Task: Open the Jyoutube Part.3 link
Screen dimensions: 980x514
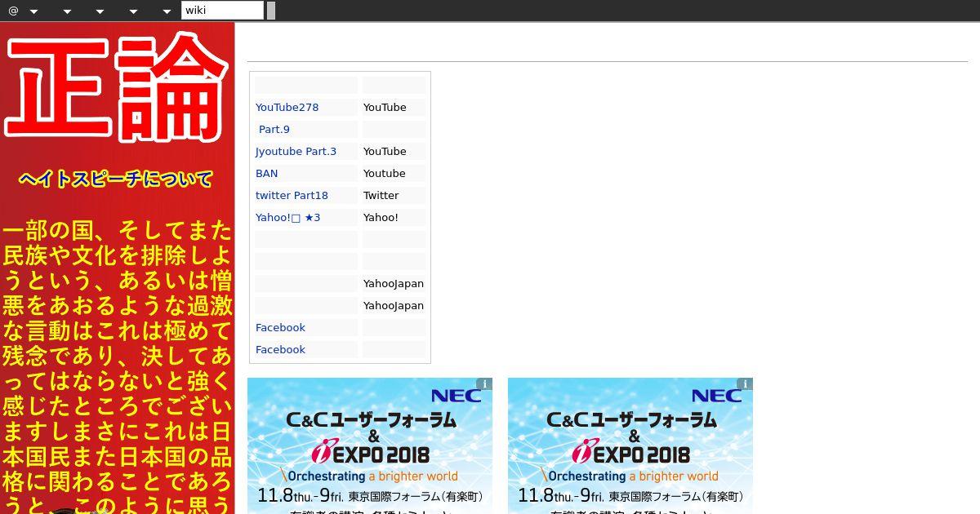Action: coord(296,152)
